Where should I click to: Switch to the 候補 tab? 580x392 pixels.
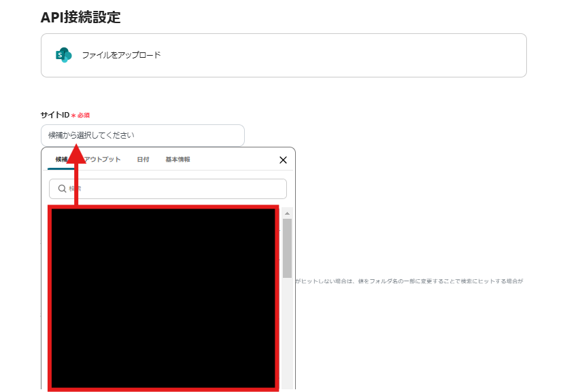[x=62, y=159]
